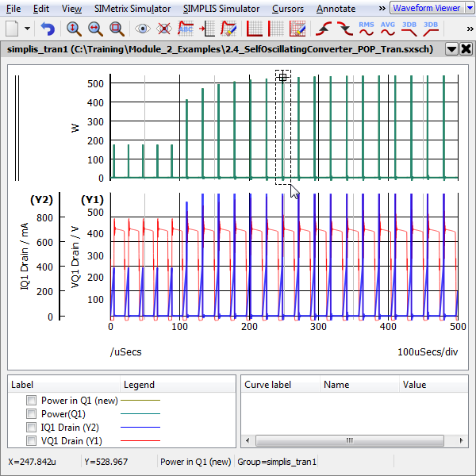
Task: Check the Power in Q1 (new) checkbox
Action: click(32, 401)
